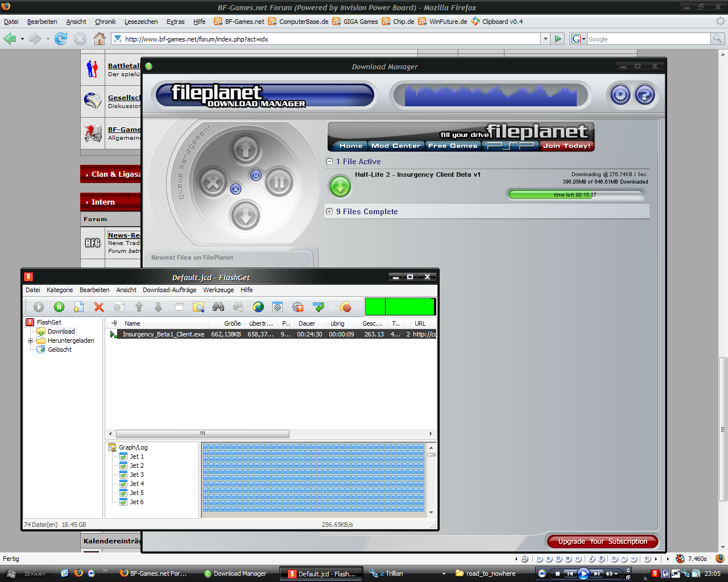Click the new download icon in FlashGet toolbar
The height and width of the screenshot is (582, 728).
coord(79,307)
